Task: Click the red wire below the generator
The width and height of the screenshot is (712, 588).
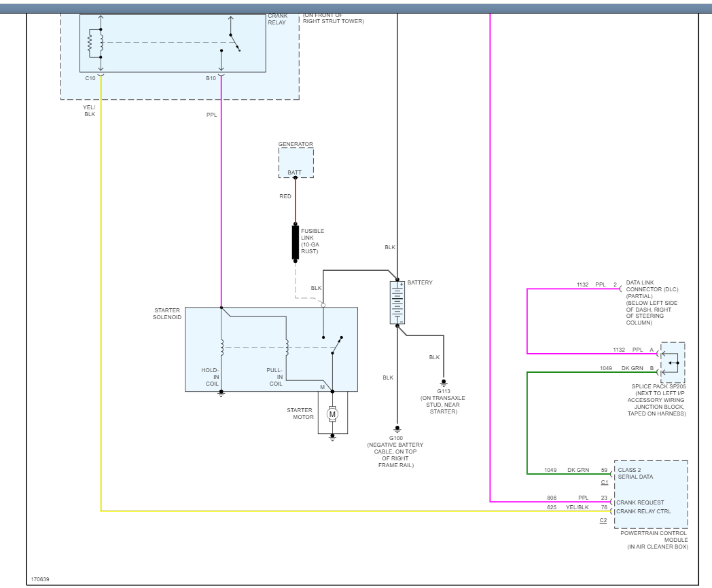Action: (296, 200)
